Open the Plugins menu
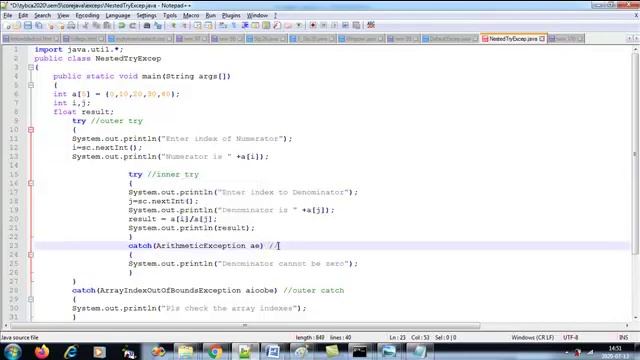The height and width of the screenshot is (360, 640). coord(231,16)
